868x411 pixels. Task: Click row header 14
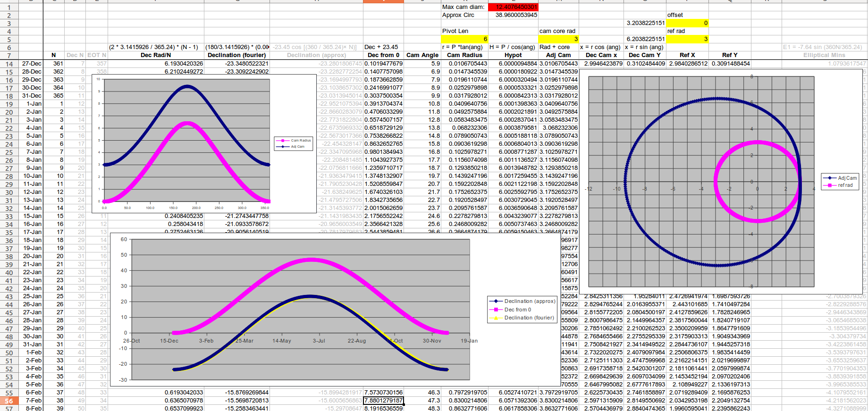pos(9,64)
